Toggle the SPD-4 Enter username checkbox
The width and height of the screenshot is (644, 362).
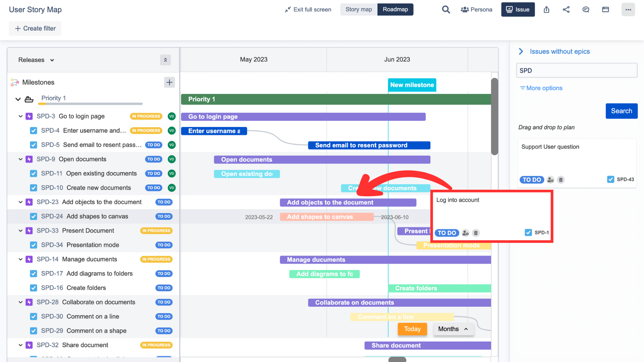pyautogui.click(x=34, y=130)
